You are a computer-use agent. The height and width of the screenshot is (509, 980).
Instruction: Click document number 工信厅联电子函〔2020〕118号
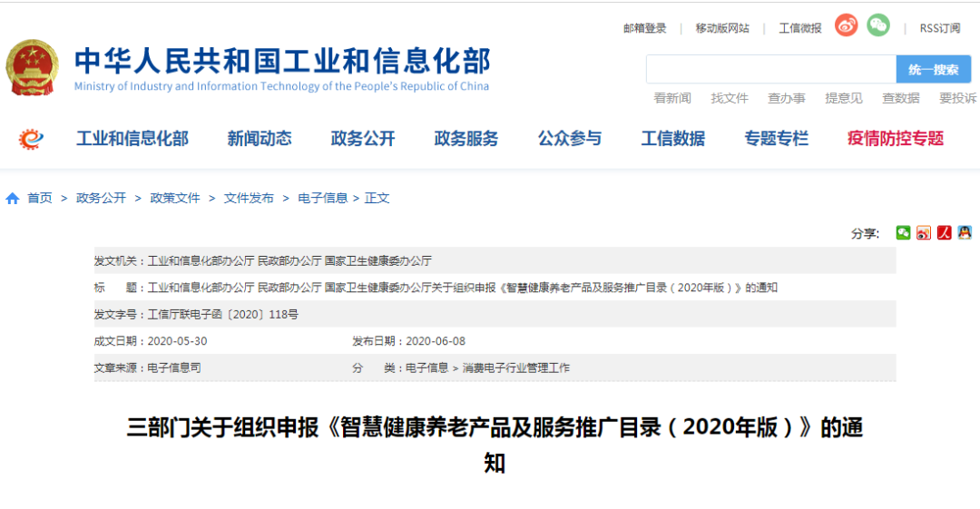point(222,315)
